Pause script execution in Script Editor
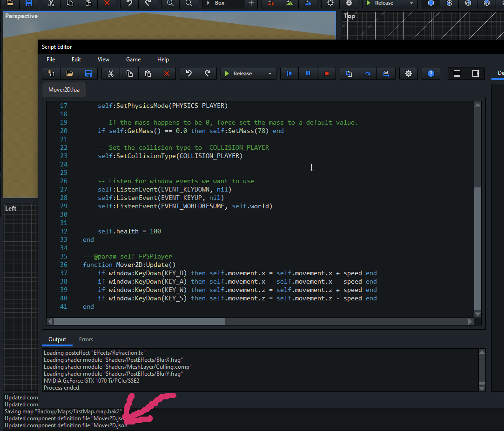This screenshot has height=431, width=504. (x=308, y=73)
